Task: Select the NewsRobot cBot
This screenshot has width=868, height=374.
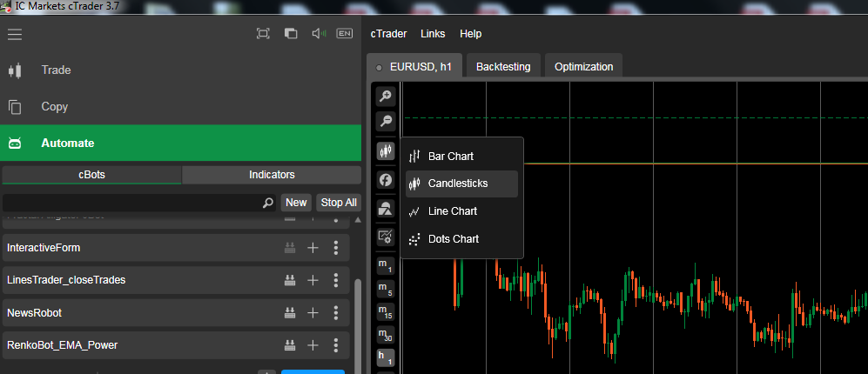Action: click(x=176, y=313)
